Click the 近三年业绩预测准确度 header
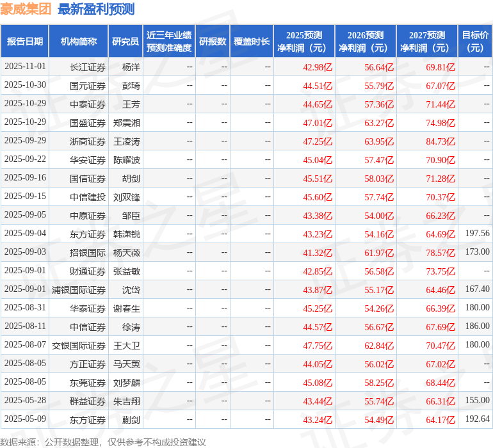Image resolution: width=493 pixels, height=448 pixels. click(x=169, y=42)
